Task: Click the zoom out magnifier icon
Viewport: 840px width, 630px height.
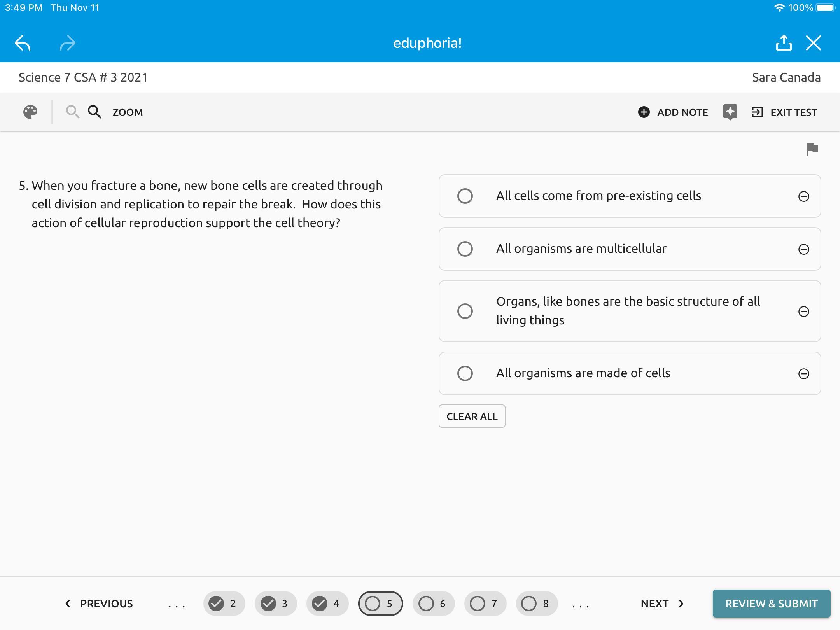Action: click(72, 112)
